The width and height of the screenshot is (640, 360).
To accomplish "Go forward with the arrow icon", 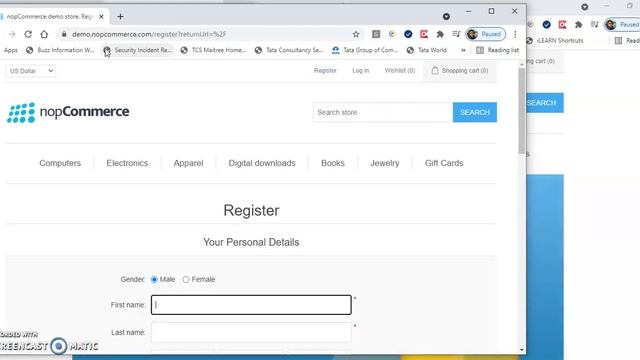I will [x=12, y=34].
